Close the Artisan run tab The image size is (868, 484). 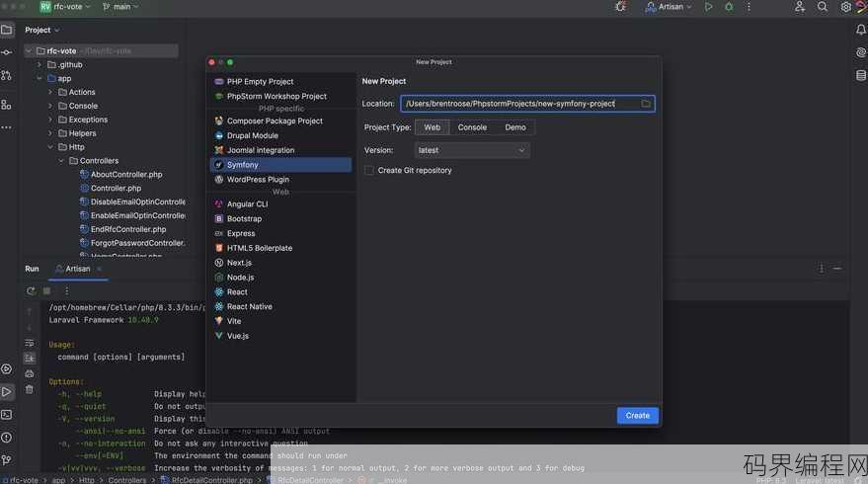click(99, 269)
